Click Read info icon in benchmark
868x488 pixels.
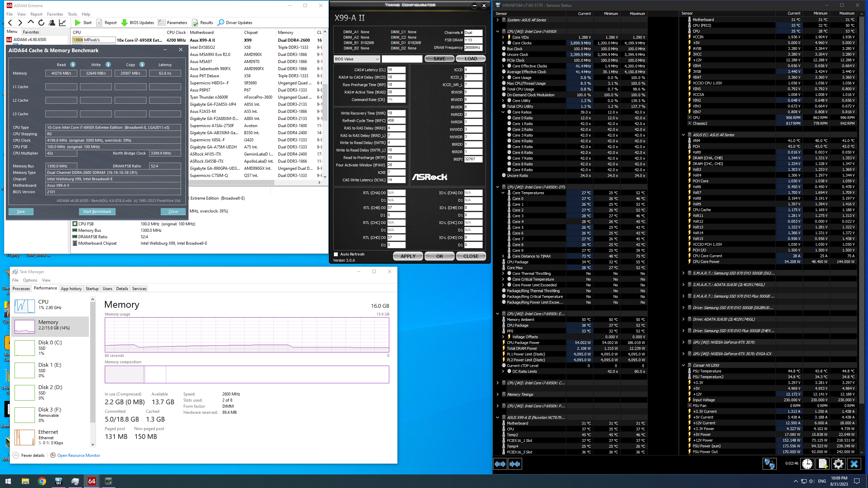click(73, 64)
